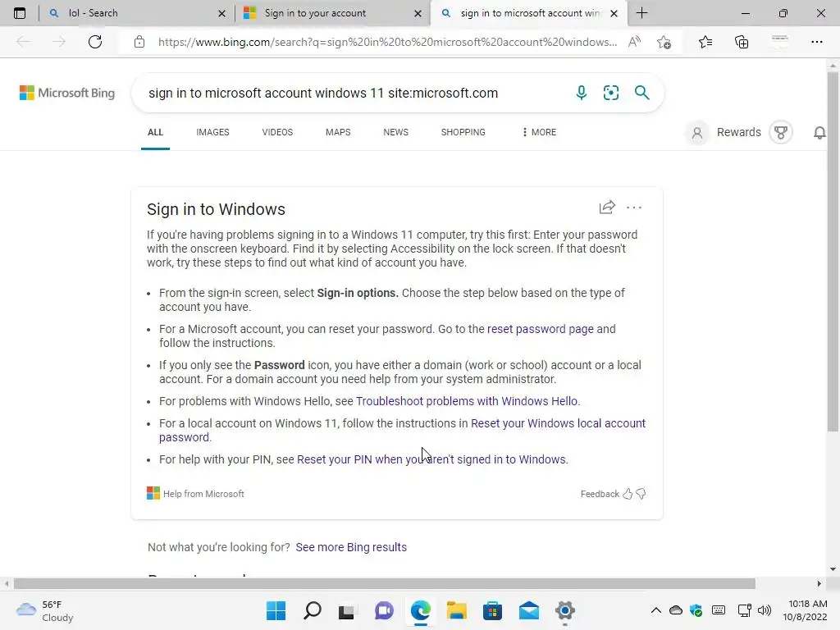Select the MAPS results tab
This screenshot has height=630, width=840.
[x=338, y=132]
